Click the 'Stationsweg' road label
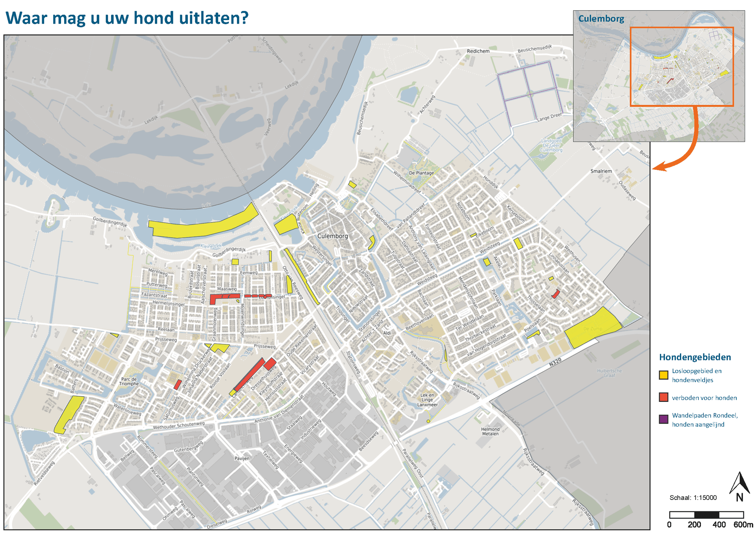 coord(353,362)
